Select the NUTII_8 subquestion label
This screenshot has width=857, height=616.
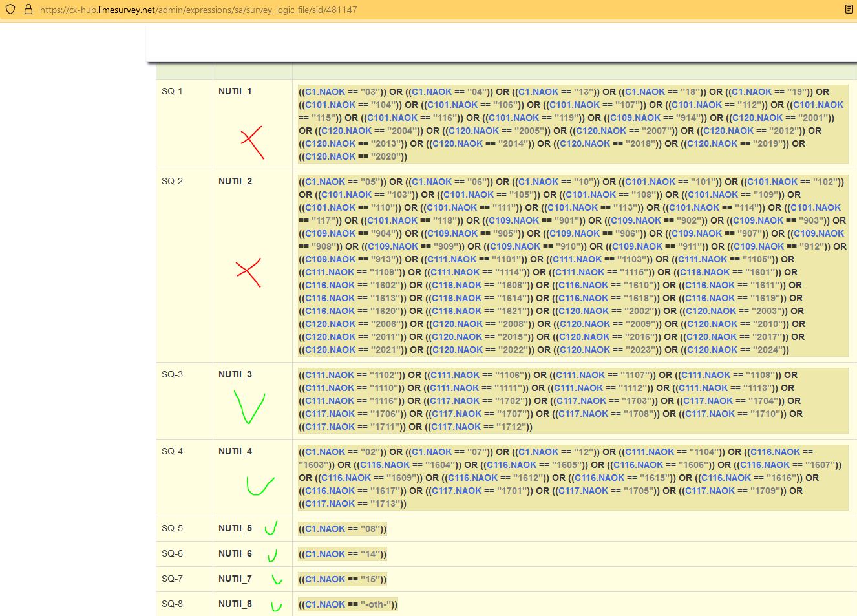(x=235, y=604)
